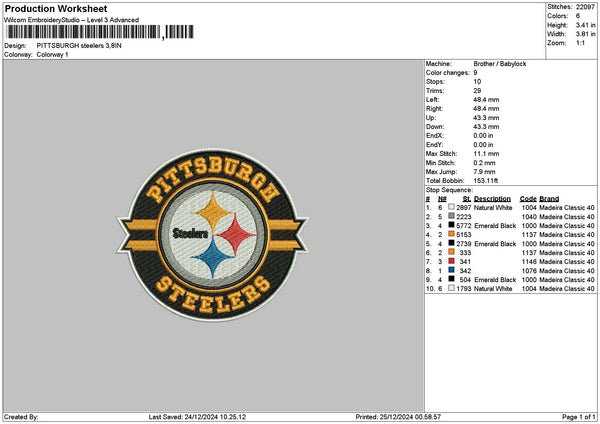Click the barcode under the worksheet title
The height and width of the screenshot is (424, 600).
point(100,32)
